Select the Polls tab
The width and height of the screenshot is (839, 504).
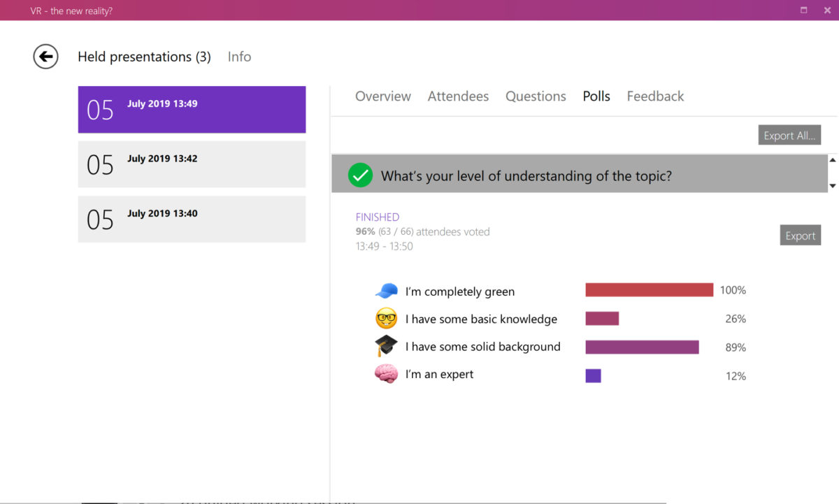(x=596, y=96)
